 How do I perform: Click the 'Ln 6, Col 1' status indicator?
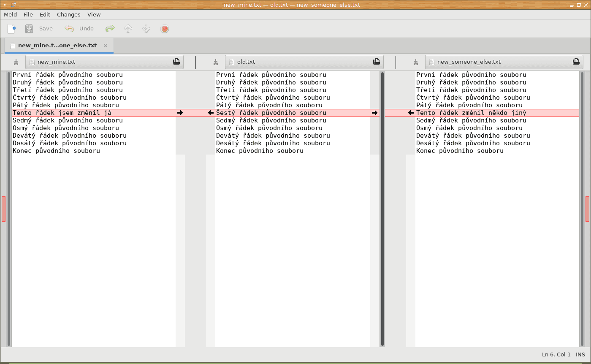tap(556, 355)
